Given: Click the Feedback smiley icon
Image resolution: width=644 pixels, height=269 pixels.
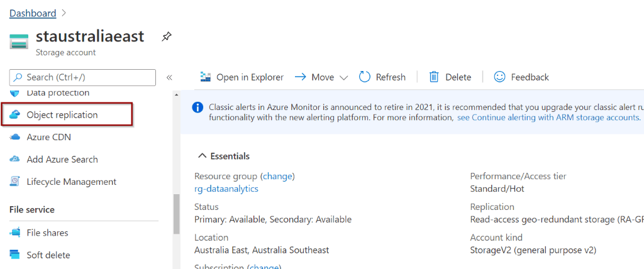Looking at the screenshot, I should pyautogui.click(x=499, y=77).
